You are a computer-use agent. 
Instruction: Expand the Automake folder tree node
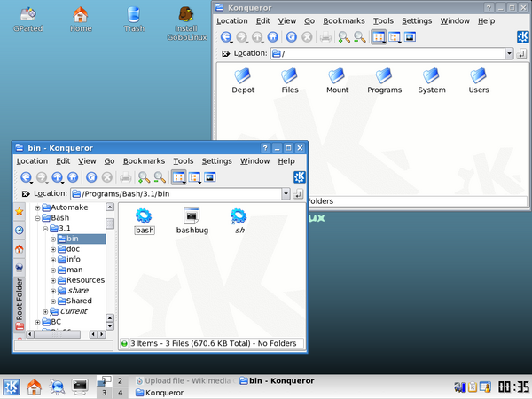[37, 207]
